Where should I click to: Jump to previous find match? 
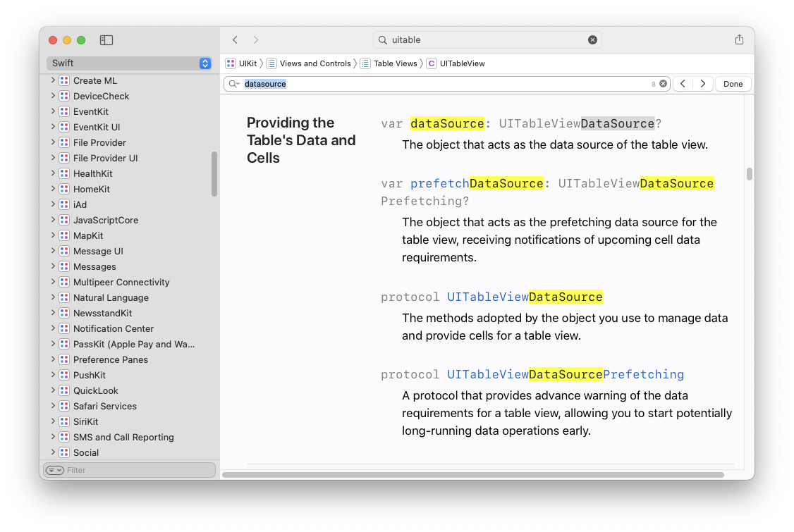683,84
